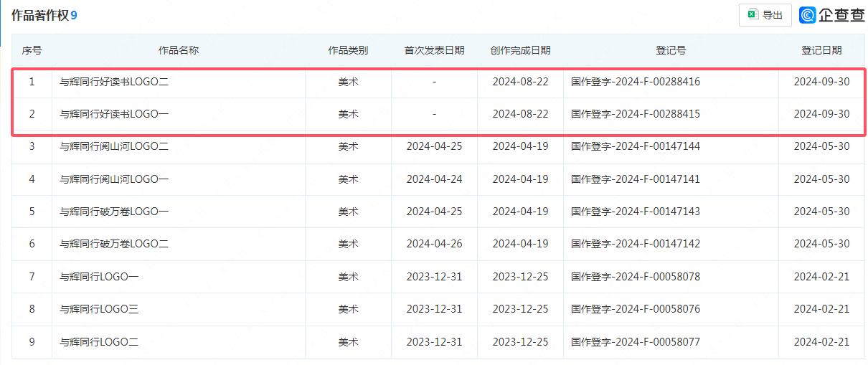Click registration number 国作登字-2024-F-00147143

coord(636,212)
